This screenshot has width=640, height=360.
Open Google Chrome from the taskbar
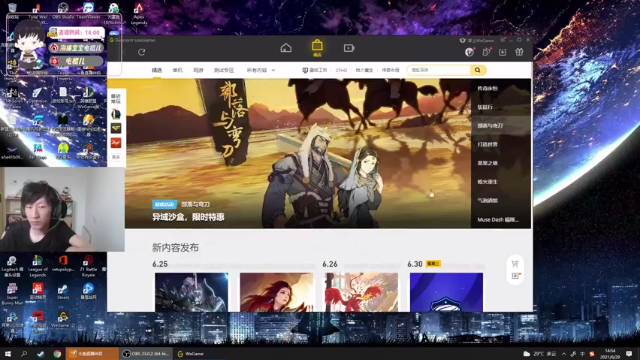coord(57,354)
